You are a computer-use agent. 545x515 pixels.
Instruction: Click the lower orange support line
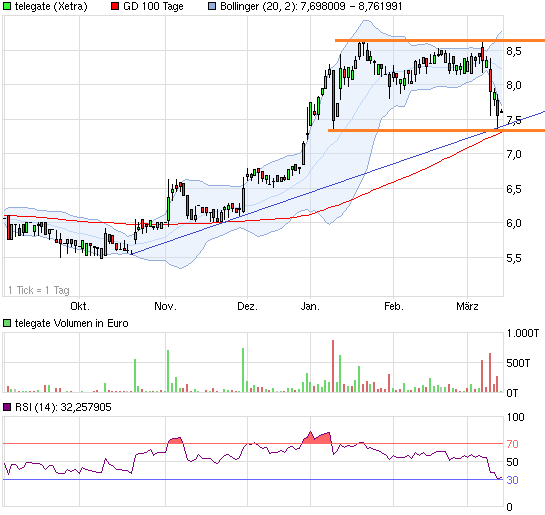(x=436, y=130)
